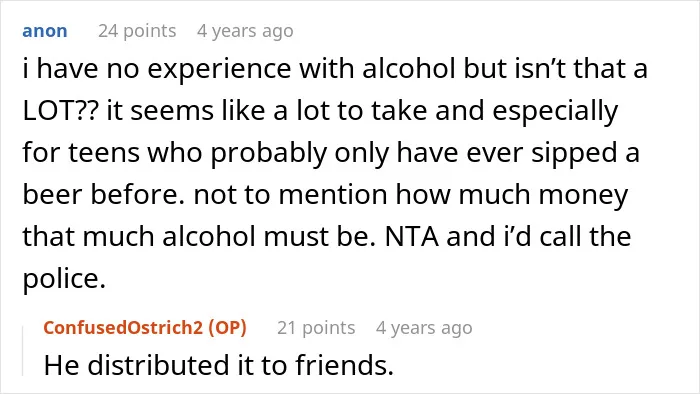Open the anon user profile link
Viewport: 700px width, 394px height.
(x=45, y=31)
